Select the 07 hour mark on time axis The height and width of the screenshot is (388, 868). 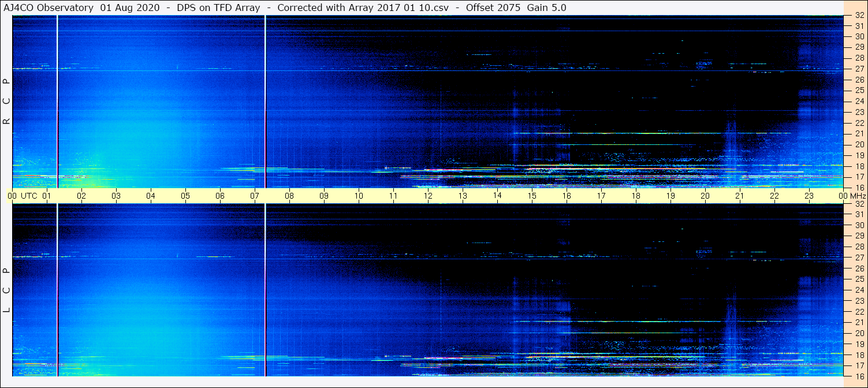(255, 196)
